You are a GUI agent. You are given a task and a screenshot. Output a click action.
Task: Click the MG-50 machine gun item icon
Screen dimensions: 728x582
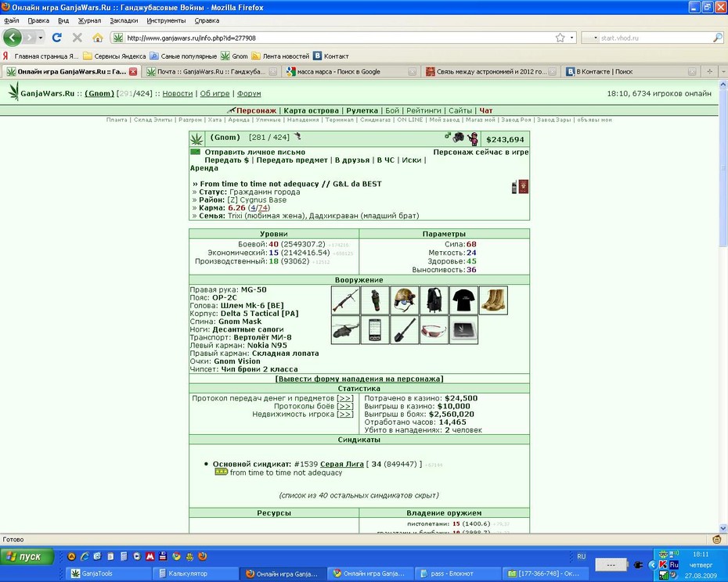(x=345, y=300)
